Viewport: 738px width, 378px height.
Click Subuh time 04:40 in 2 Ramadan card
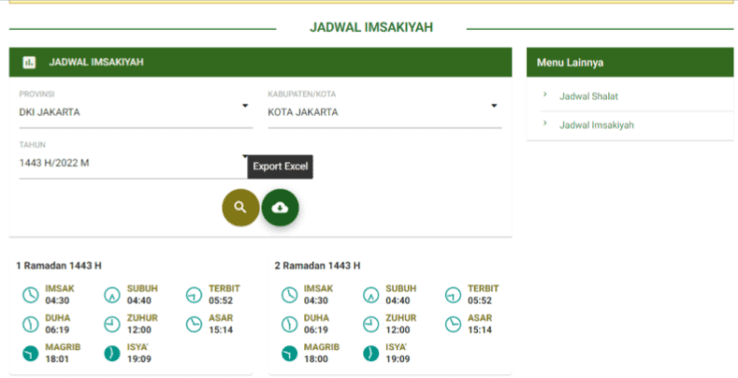(398, 301)
